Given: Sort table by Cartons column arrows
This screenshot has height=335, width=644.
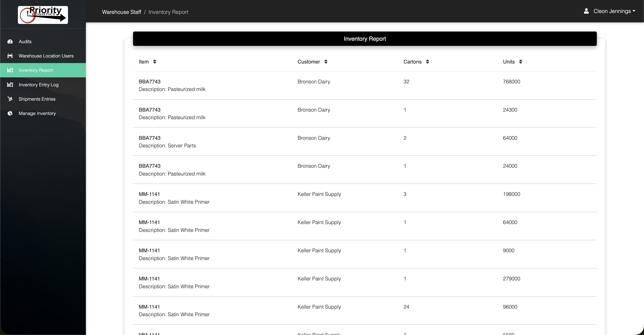Looking at the screenshot, I should tap(428, 62).
